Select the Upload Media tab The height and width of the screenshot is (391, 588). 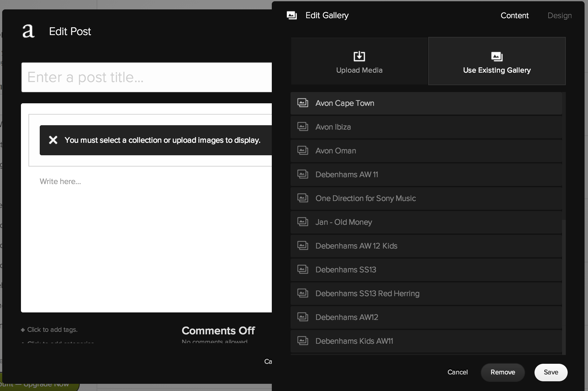point(359,61)
